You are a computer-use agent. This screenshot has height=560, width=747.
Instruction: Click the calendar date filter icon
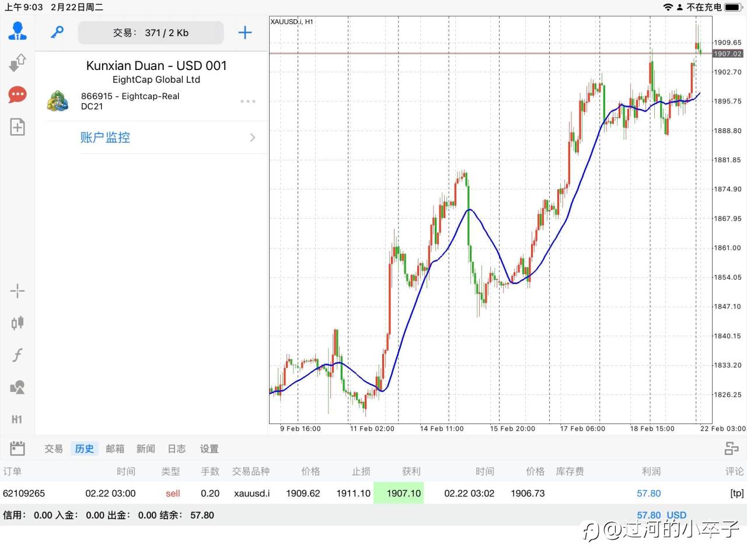pyautogui.click(x=18, y=448)
